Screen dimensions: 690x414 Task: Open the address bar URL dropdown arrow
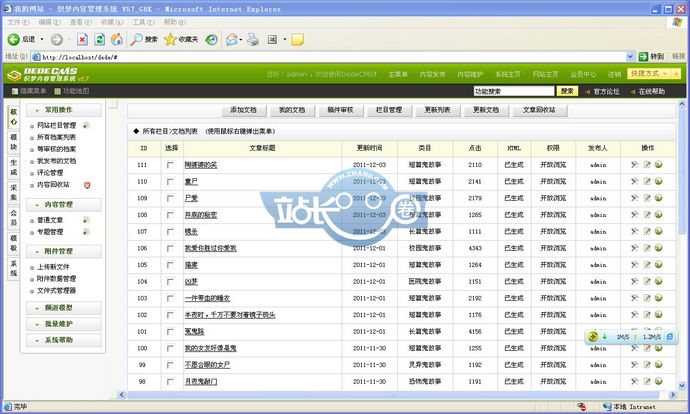[x=630, y=56]
